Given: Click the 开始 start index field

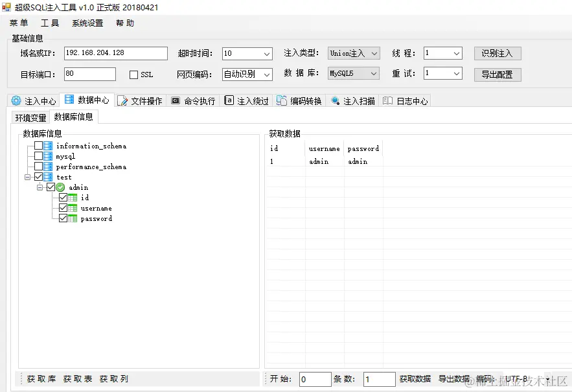Looking at the screenshot, I should [x=315, y=379].
